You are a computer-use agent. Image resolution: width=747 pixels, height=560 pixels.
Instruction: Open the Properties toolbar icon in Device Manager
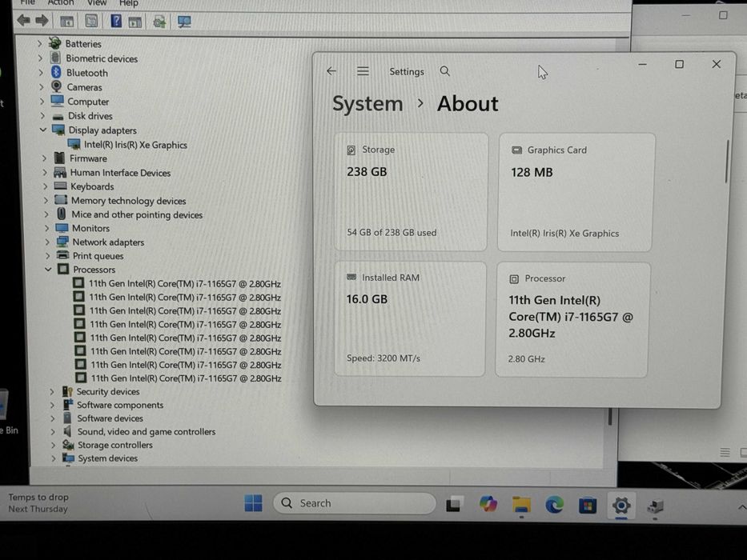(x=91, y=21)
